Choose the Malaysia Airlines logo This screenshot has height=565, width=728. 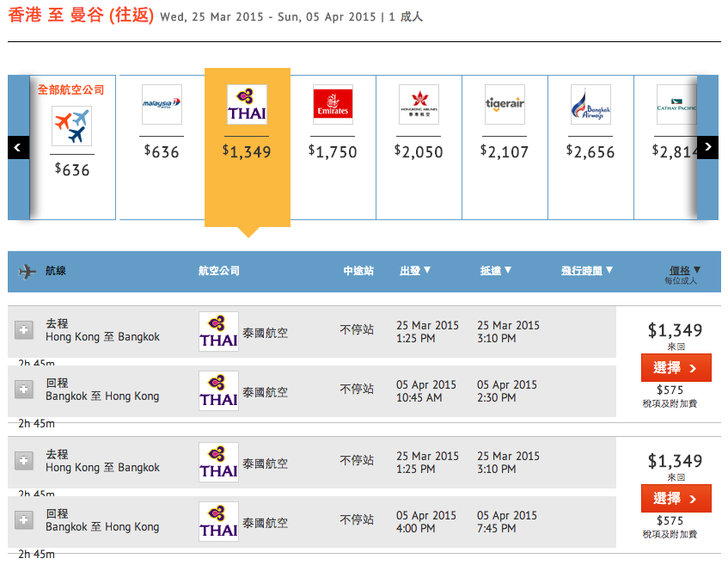tap(162, 104)
